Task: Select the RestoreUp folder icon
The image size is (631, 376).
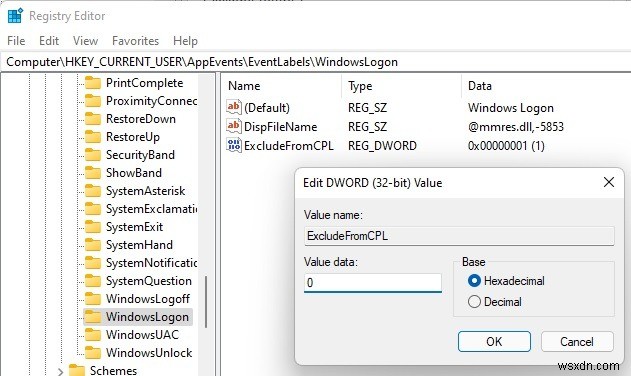Action: (x=93, y=137)
